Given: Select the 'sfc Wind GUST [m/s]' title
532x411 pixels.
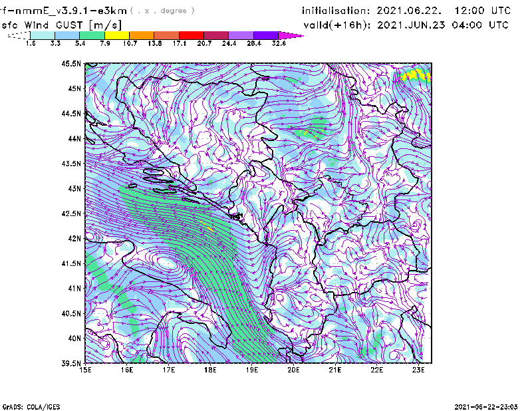Looking at the screenshot, I should tap(61, 25).
